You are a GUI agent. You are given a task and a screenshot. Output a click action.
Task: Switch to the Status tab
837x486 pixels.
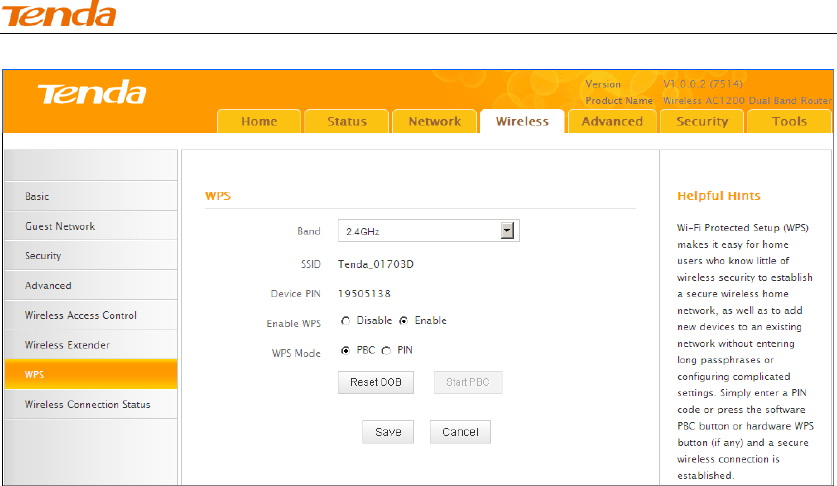click(x=347, y=121)
